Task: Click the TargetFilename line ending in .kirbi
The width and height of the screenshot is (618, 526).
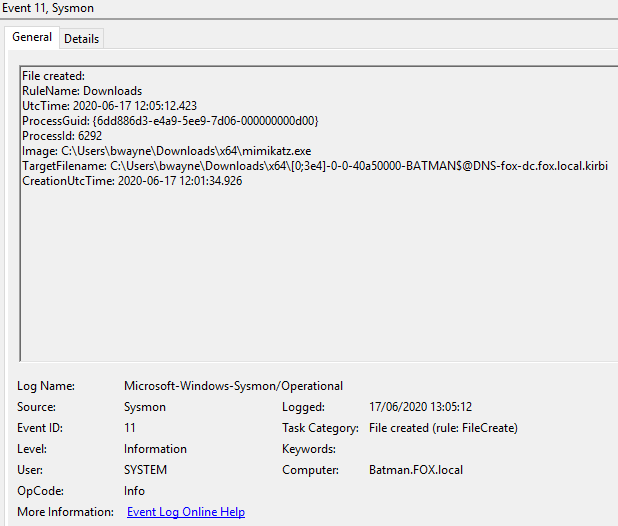Action: click(x=315, y=166)
